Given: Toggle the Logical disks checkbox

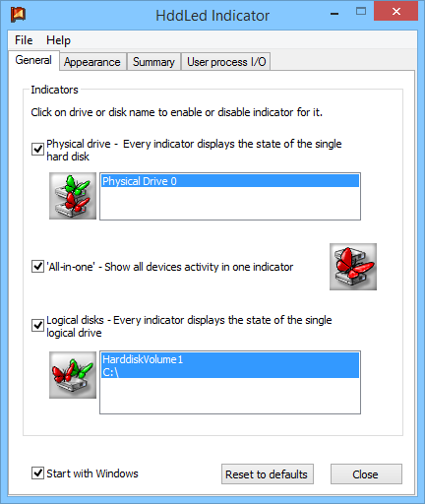Looking at the screenshot, I should 37,326.
